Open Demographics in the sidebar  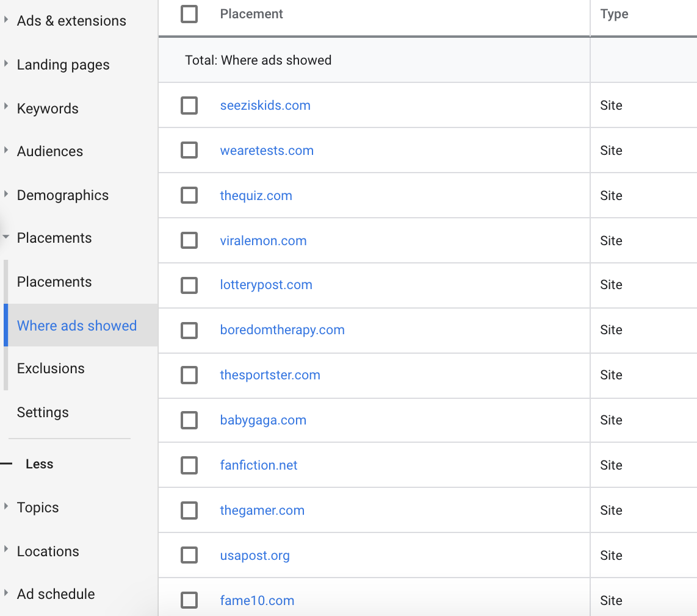click(x=63, y=195)
